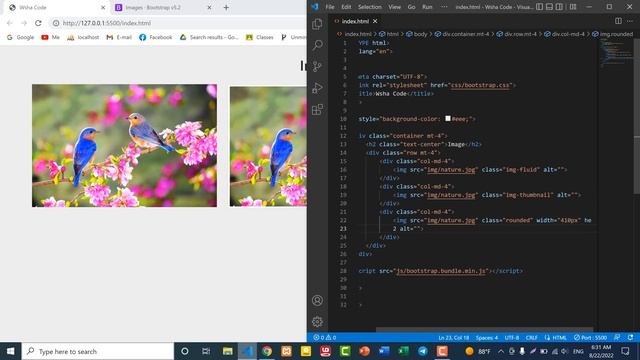The width and height of the screenshot is (640, 360).
Task: Toggle the secondary side bar layout icon
Action: click(x=559, y=7)
